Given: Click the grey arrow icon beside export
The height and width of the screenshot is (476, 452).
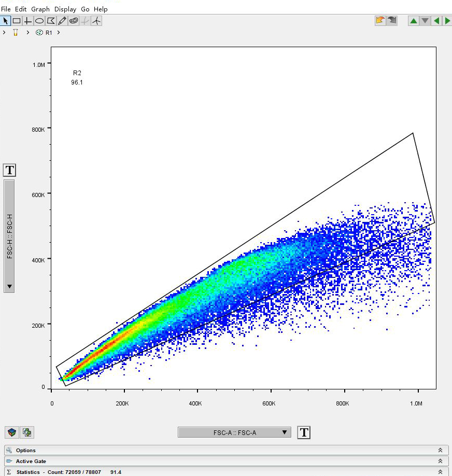Looking at the screenshot, I should pyautogui.click(x=392, y=21).
